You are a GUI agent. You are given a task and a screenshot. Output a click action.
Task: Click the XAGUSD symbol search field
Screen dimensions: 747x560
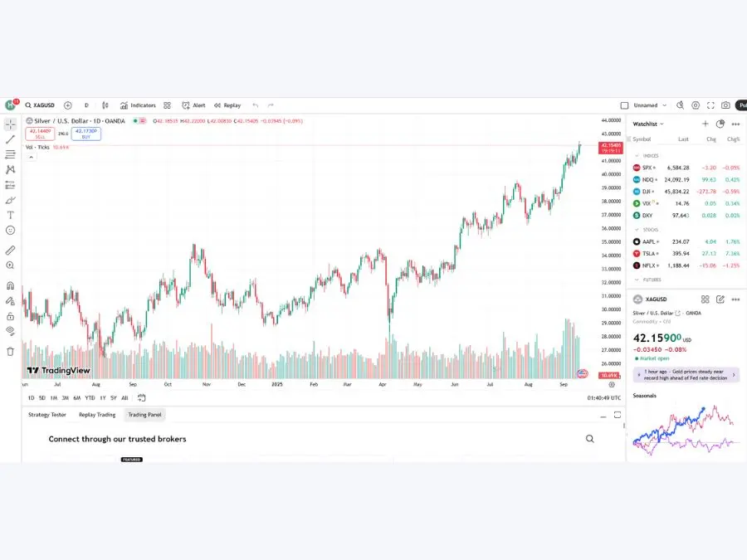click(x=40, y=105)
